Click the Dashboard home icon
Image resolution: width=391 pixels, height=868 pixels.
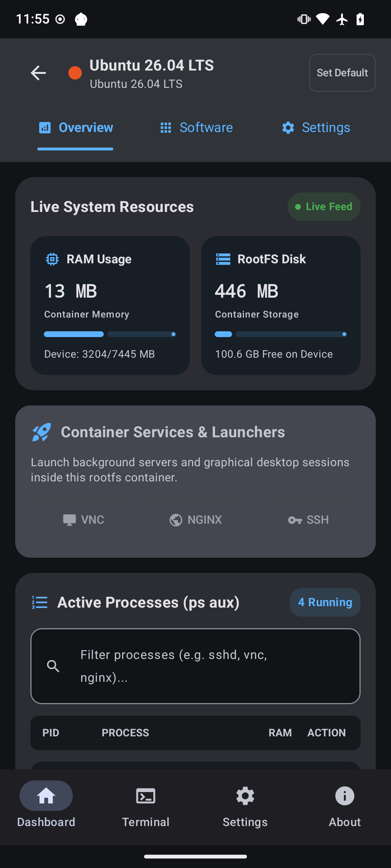(46, 796)
